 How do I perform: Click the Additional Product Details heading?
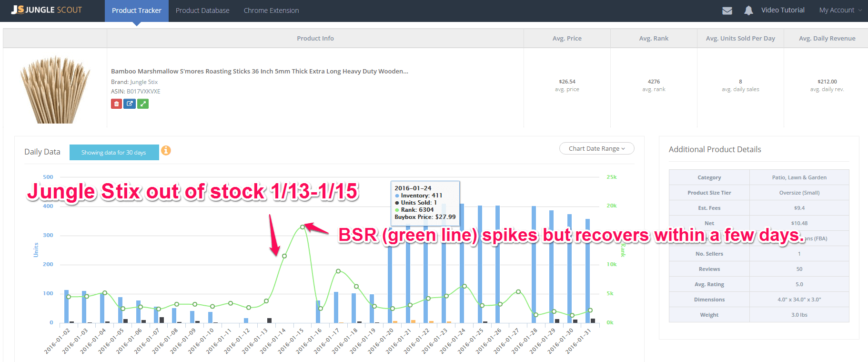click(x=715, y=149)
